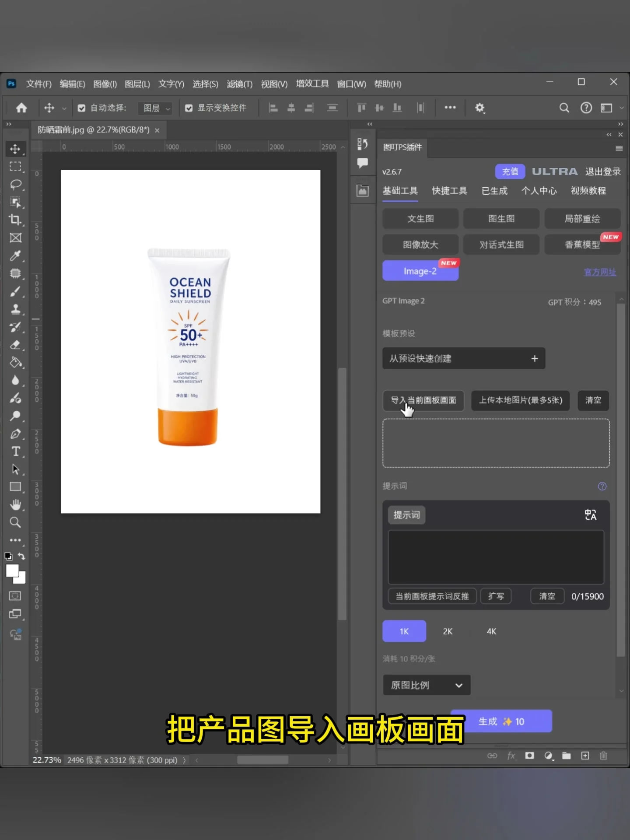630x840 pixels.
Task: Click the 生成 generate button
Action: coord(501,721)
